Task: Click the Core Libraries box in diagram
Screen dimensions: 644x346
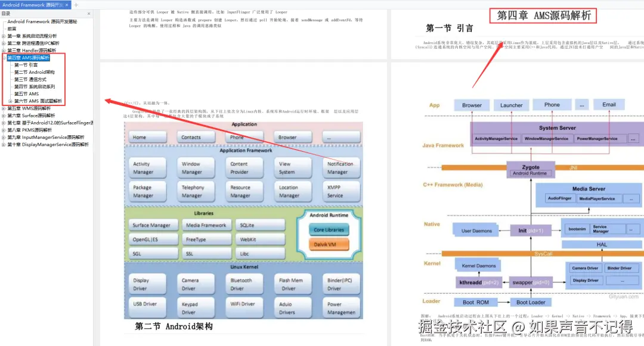Action: coord(329,229)
